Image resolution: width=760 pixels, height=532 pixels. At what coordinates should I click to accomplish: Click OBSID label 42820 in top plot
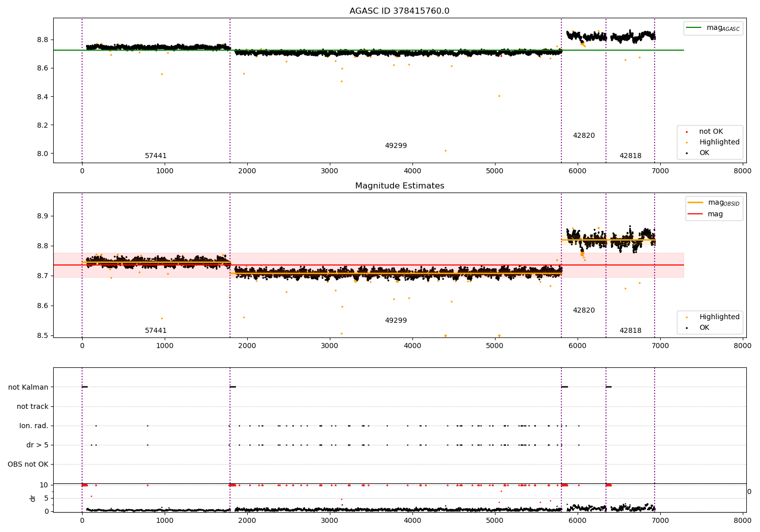pos(584,136)
